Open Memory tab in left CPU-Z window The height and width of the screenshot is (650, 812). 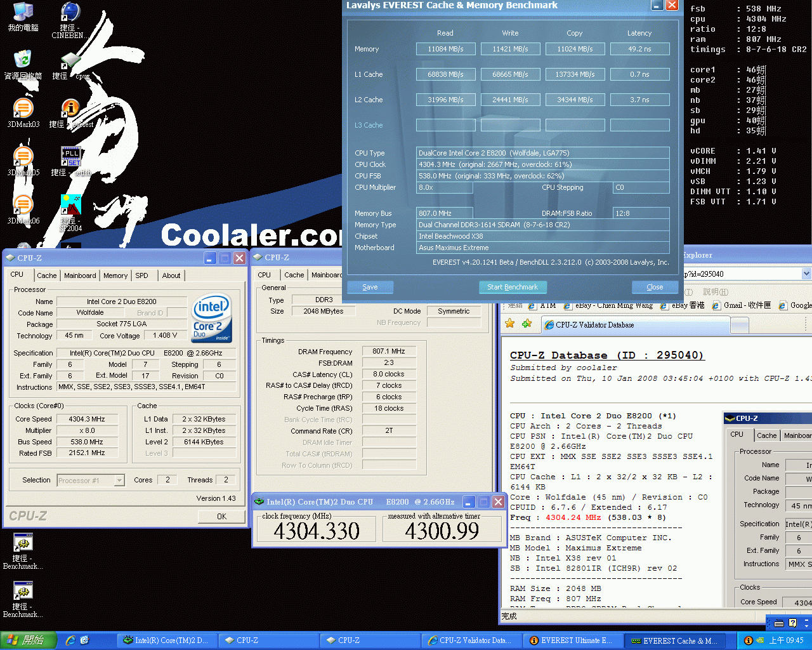115,275
